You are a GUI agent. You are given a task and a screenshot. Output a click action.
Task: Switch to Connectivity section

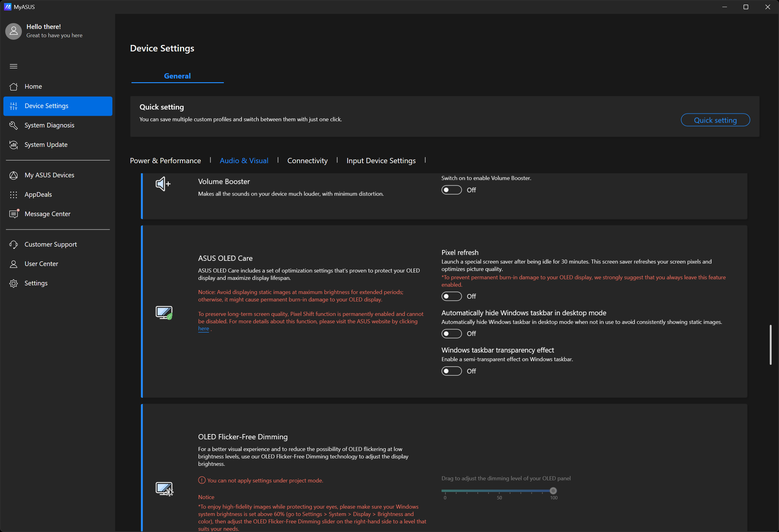click(307, 161)
